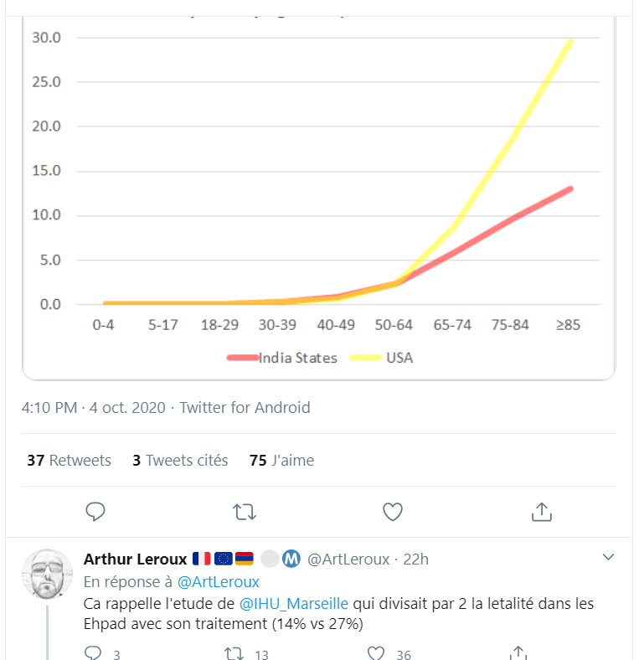Show who liked: 75 J'aime

(x=281, y=461)
